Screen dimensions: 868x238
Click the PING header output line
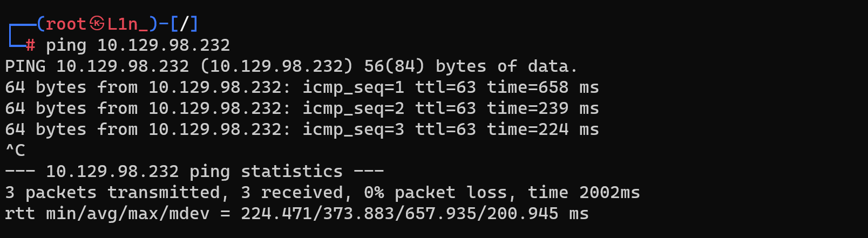coord(291,66)
